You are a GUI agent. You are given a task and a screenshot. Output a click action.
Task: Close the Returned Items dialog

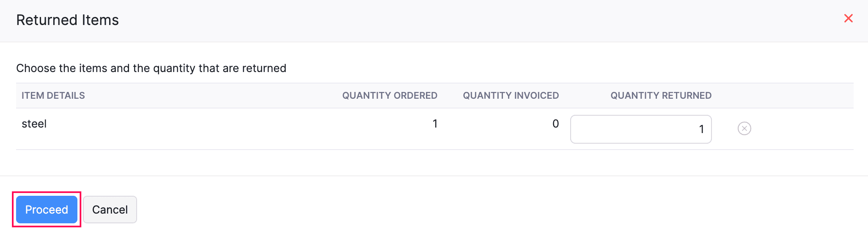848,18
